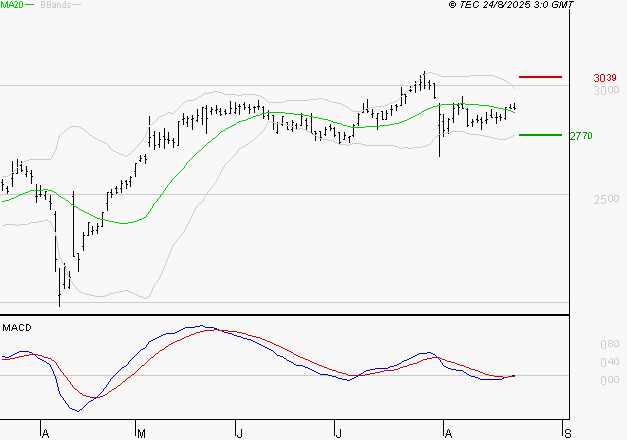
Task: Click the 3039 resistance price label
Action: (603, 78)
